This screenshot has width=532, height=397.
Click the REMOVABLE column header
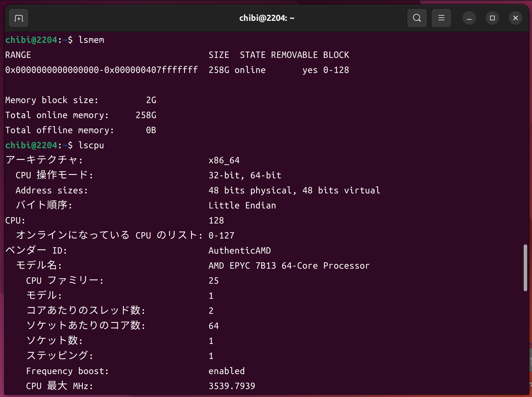(294, 55)
